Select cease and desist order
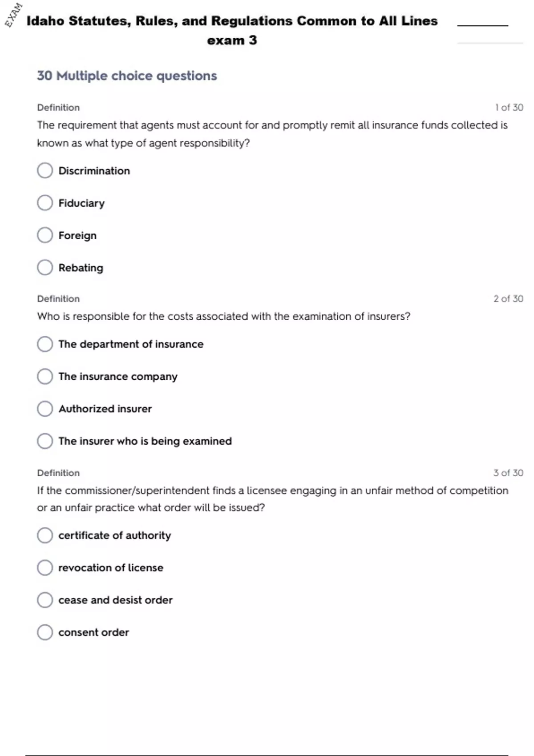534x756 pixels. (x=45, y=600)
